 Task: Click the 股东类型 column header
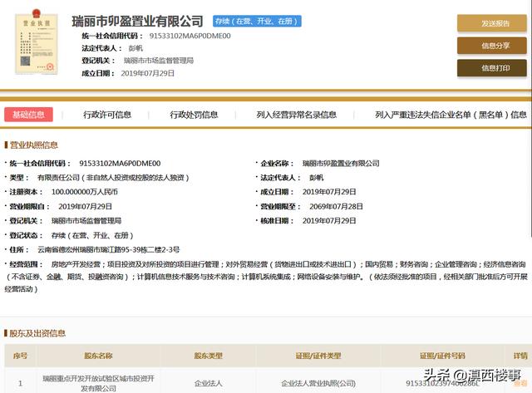(x=209, y=356)
